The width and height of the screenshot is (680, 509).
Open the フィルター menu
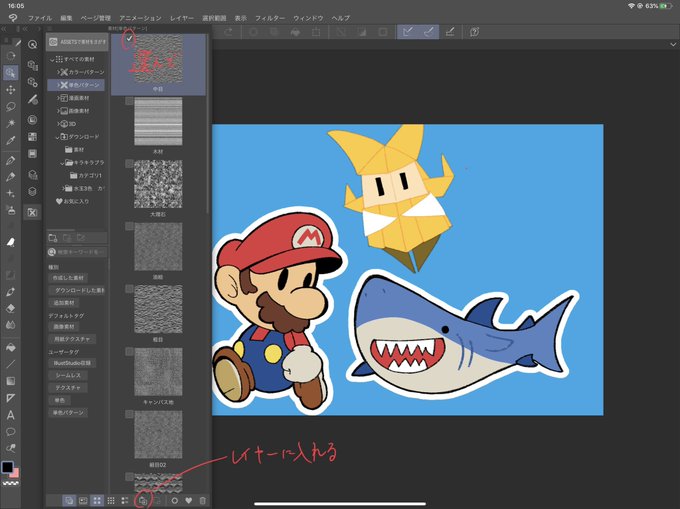coord(270,18)
